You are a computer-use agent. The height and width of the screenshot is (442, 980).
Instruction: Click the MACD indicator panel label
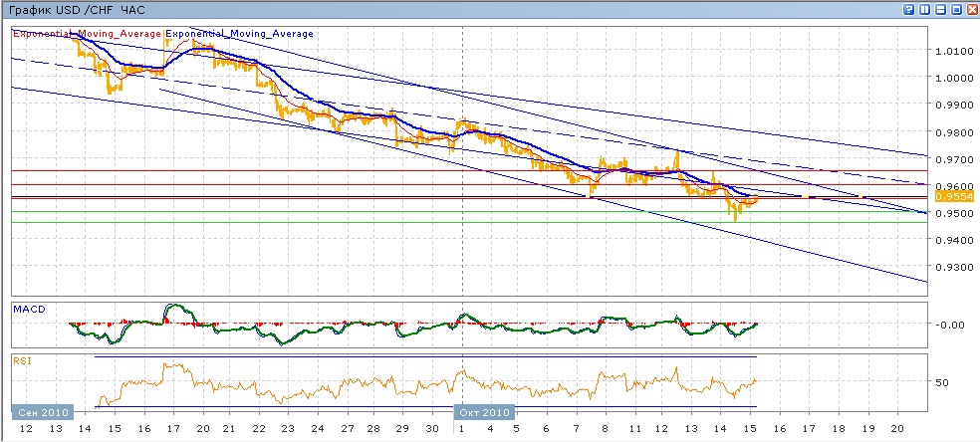point(27,310)
